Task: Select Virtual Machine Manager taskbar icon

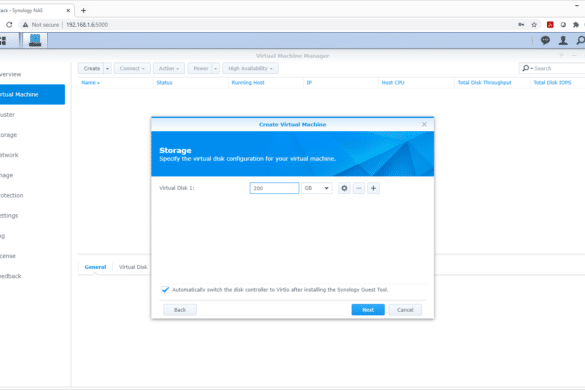Action: [x=35, y=40]
